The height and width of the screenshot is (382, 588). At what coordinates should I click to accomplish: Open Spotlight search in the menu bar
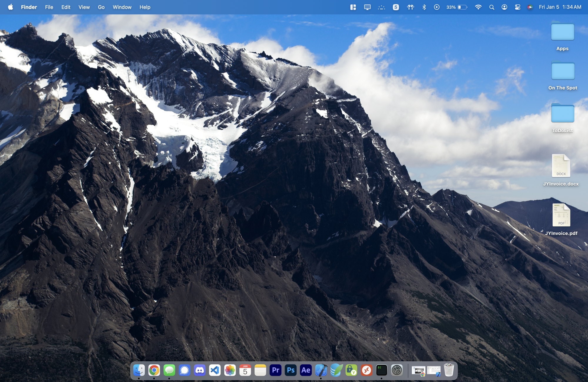491,7
